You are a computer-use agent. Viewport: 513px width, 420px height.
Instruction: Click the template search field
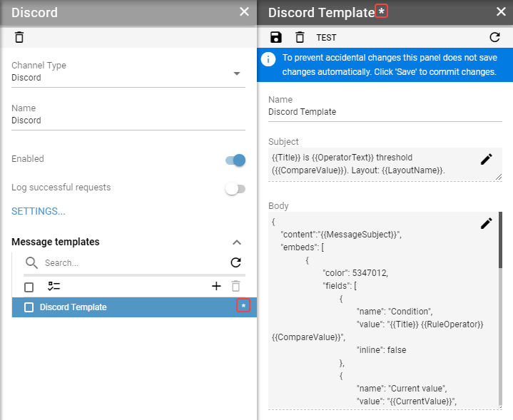[128, 263]
